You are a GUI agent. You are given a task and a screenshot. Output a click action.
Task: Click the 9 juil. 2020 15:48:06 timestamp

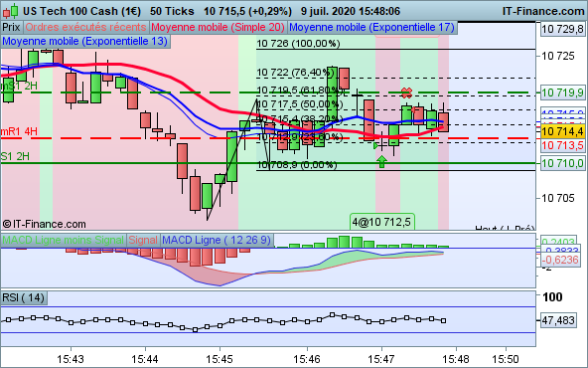point(351,11)
